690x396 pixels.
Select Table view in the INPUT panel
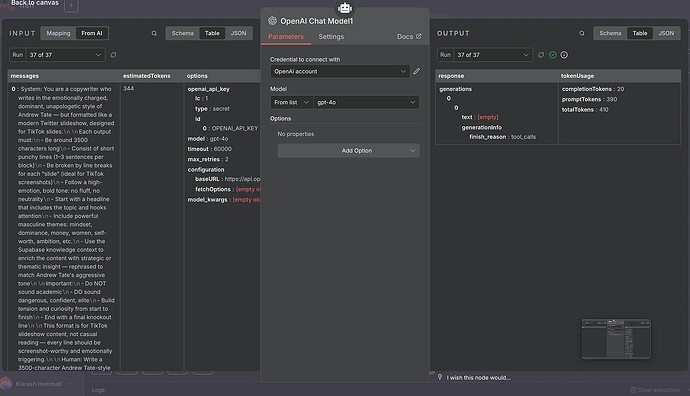point(212,33)
